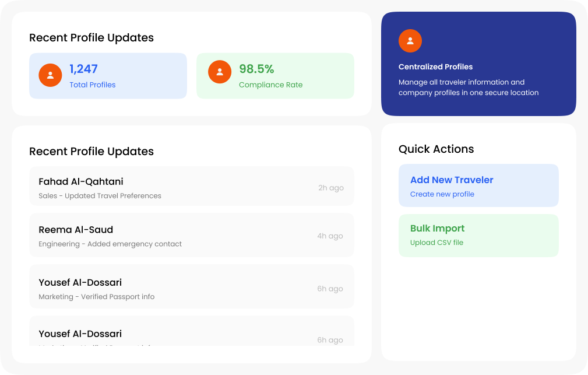
Task: Click the Marketing - Verified Passport info subtitle
Action: point(97,297)
